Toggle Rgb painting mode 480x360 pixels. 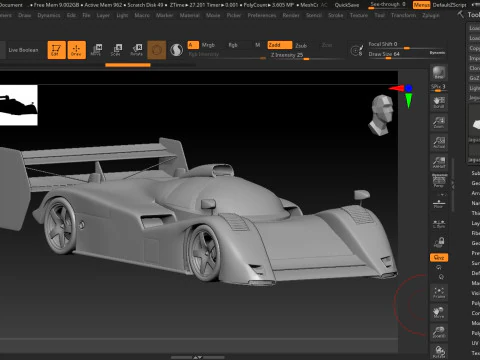(233, 45)
